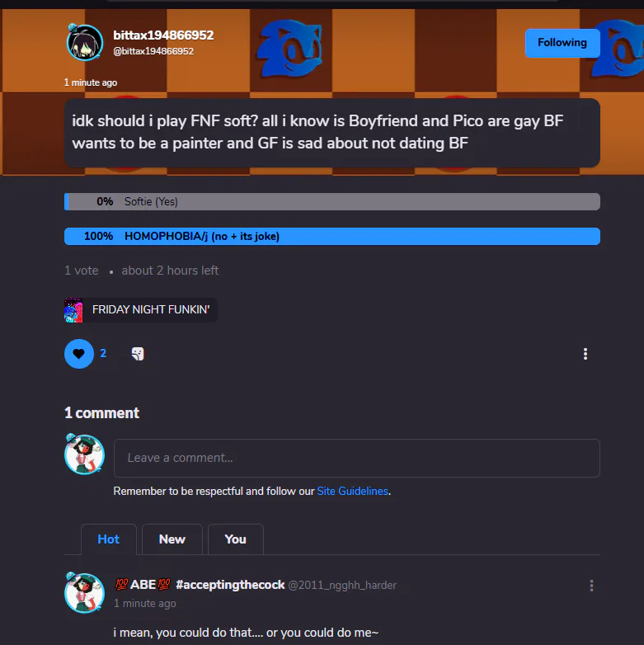Open the Site Guidelines link
The height and width of the screenshot is (645, 644).
(352, 491)
